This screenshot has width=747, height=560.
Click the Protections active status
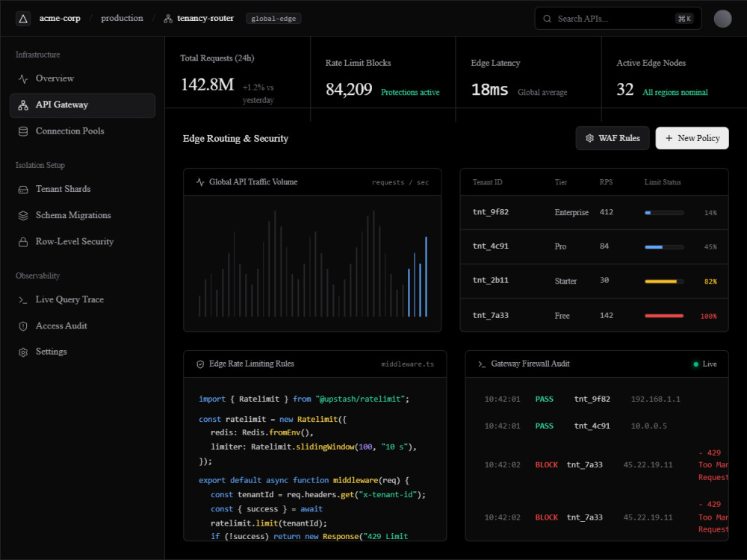[x=410, y=93]
